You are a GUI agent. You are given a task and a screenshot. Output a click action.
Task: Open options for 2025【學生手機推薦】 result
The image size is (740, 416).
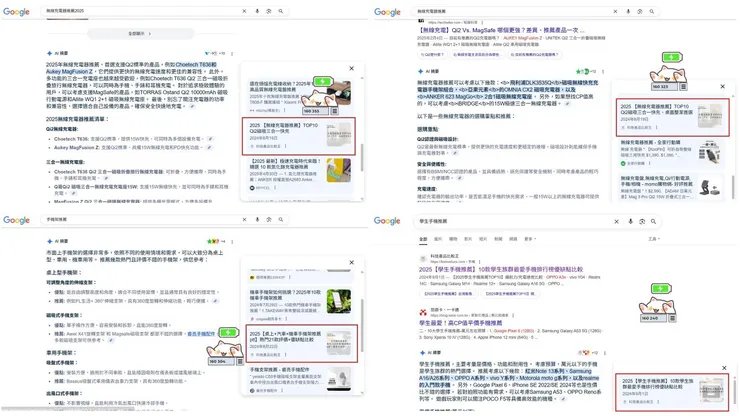click(x=480, y=261)
